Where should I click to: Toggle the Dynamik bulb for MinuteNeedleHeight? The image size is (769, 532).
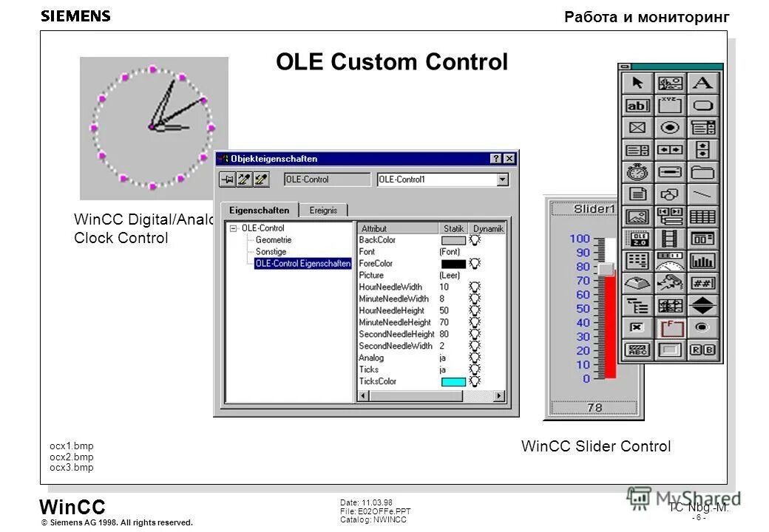475,322
